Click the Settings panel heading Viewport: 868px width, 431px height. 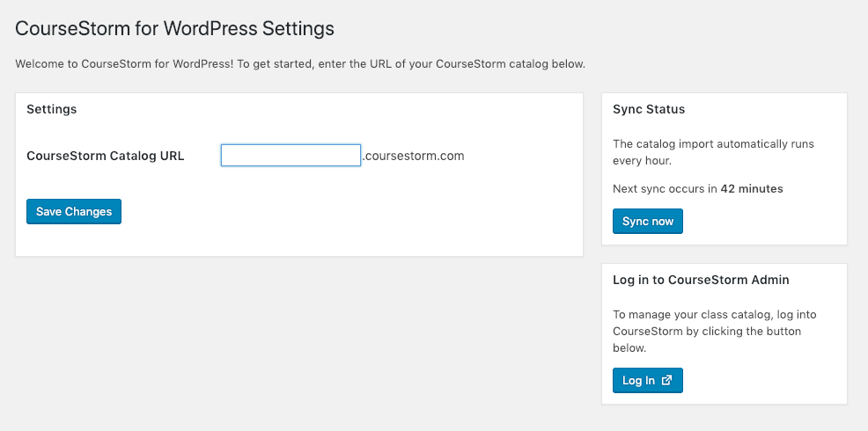pos(51,109)
